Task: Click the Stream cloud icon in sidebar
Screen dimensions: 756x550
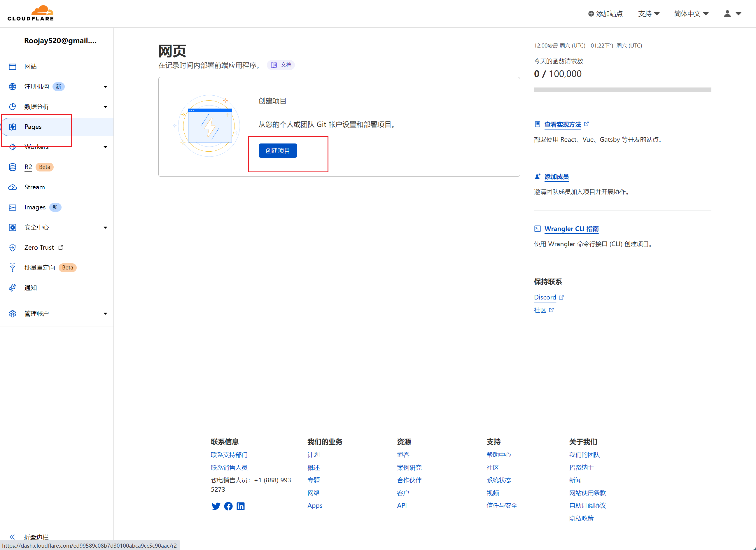Action: coord(13,187)
